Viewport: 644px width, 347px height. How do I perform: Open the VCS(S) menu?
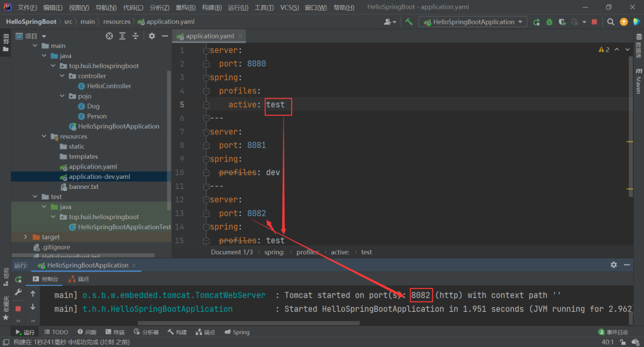pyautogui.click(x=289, y=7)
